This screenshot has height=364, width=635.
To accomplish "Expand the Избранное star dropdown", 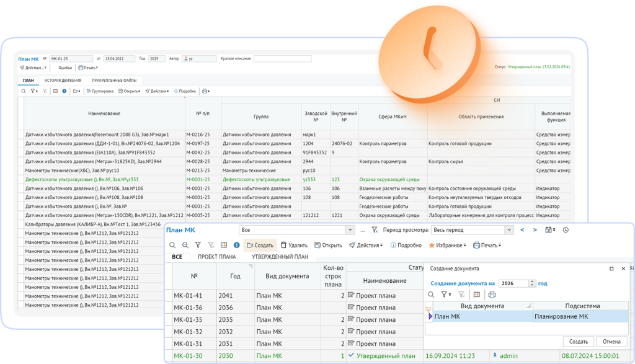I will 448,246.
